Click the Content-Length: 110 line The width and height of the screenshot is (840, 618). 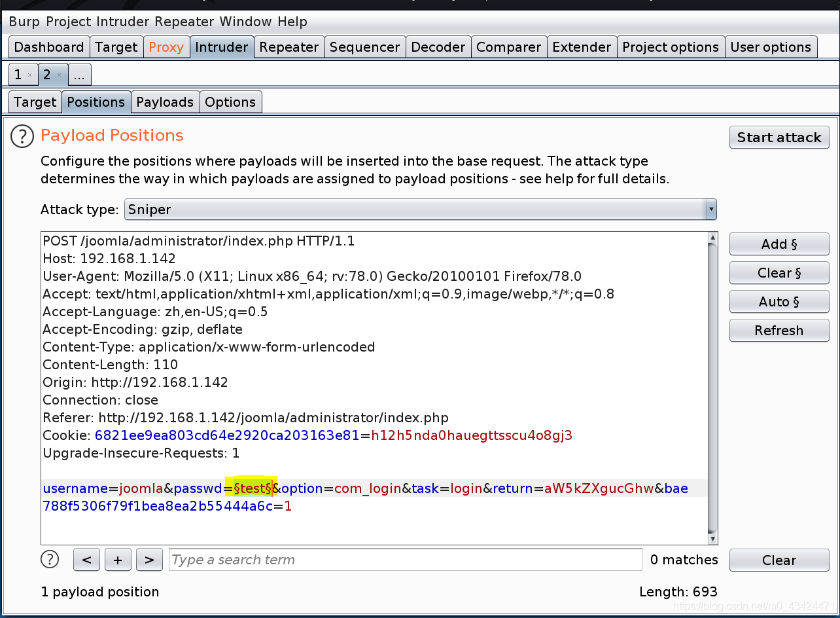tap(110, 365)
